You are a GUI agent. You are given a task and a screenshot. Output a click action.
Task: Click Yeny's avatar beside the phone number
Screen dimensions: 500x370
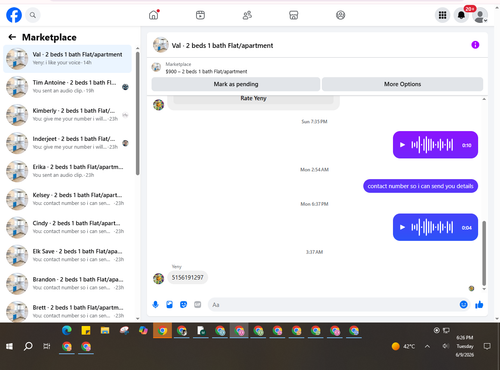pyautogui.click(x=158, y=278)
